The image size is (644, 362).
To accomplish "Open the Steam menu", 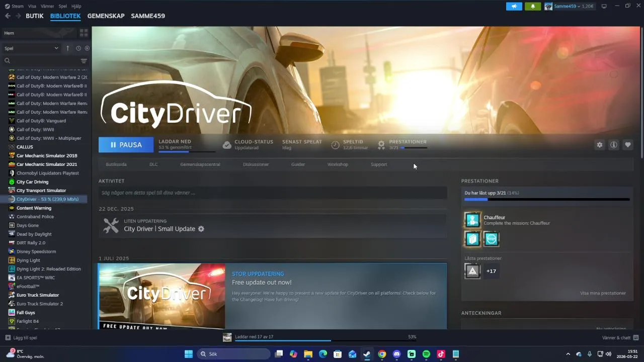I will [x=14, y=6].
